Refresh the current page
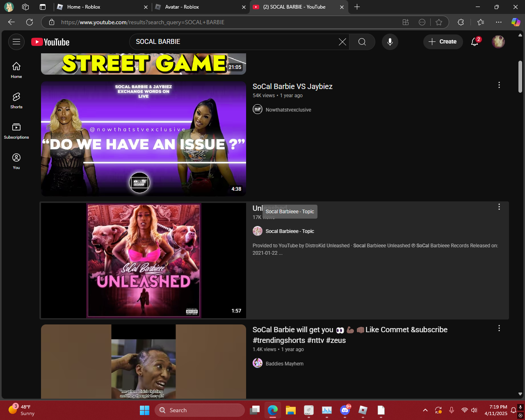This screenshot has height=420, width=525. [30, 22]
